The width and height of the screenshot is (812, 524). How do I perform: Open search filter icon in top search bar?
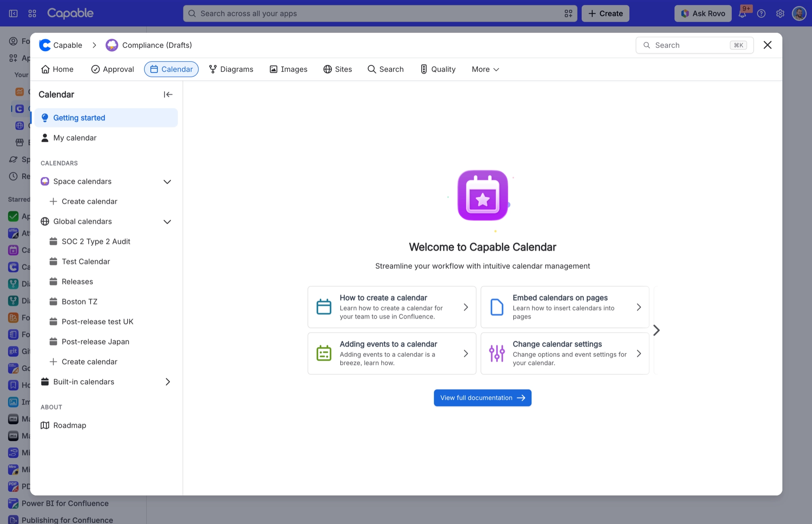coord(568,13)
